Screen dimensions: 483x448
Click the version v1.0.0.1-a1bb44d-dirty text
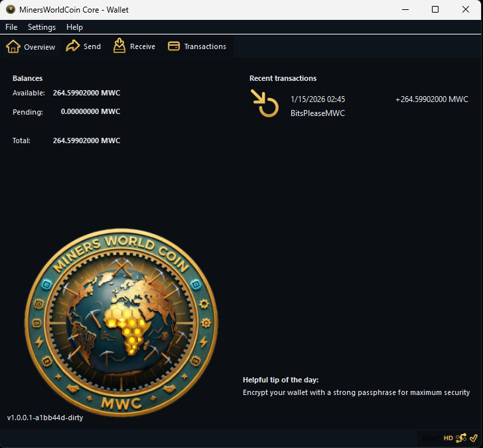click(x=45, y=418)
